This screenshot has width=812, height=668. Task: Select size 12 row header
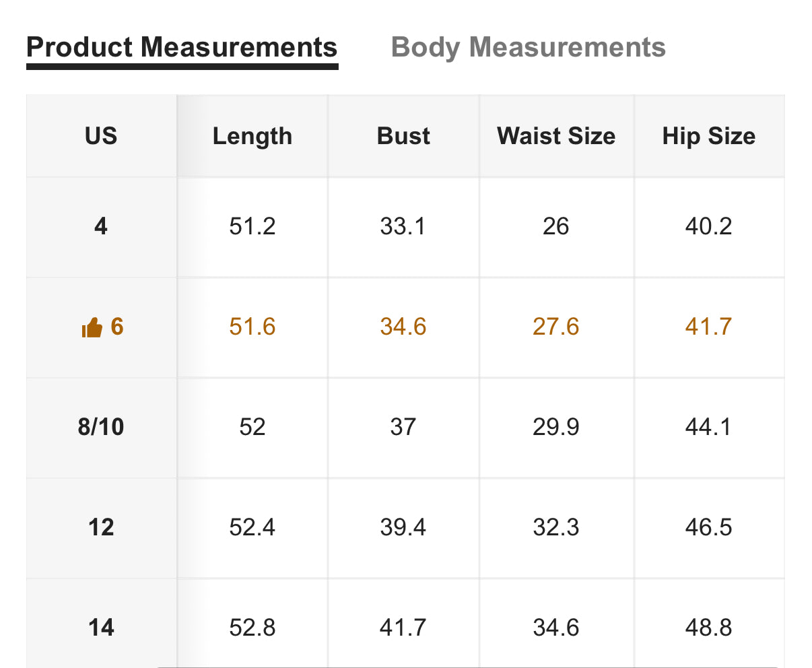click(x=101, y=527)
